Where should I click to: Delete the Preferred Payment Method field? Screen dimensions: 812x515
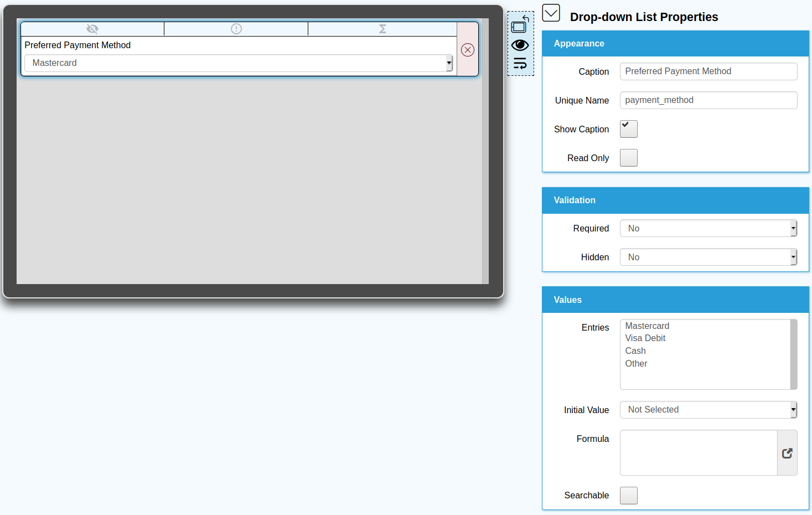(468, 50)
